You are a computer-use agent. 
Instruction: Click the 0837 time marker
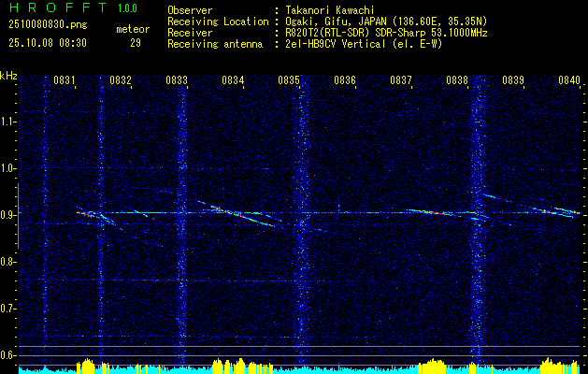coord(401,80)
